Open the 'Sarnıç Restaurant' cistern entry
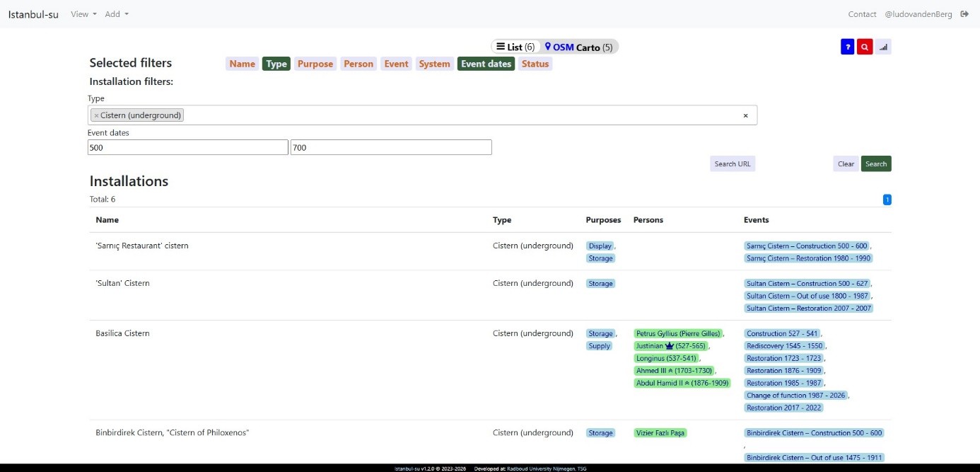This screenshot has height=472, width=980. (142, 246)
